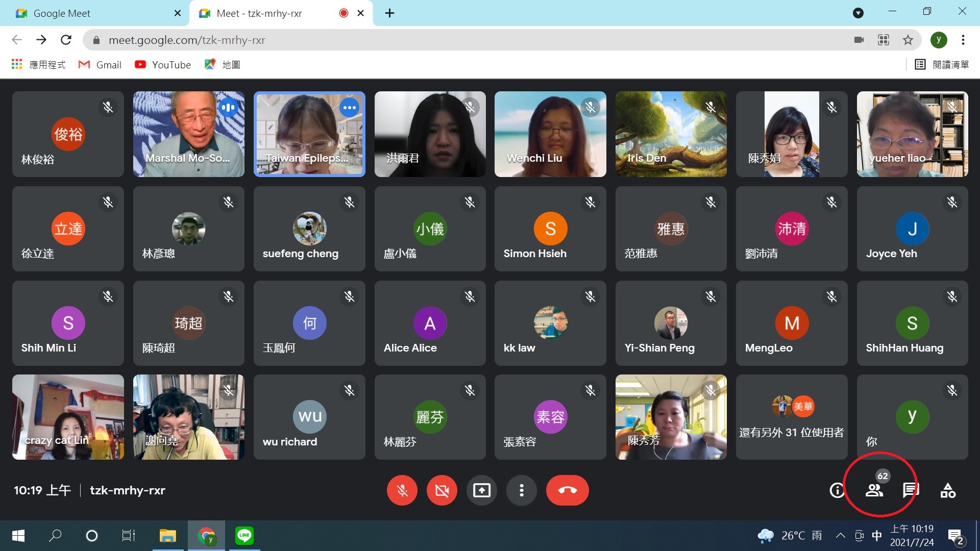The height and width of the screenshot is (551, 980).
Task: Open the Windows Start menu
Action: tap(18, 536)
